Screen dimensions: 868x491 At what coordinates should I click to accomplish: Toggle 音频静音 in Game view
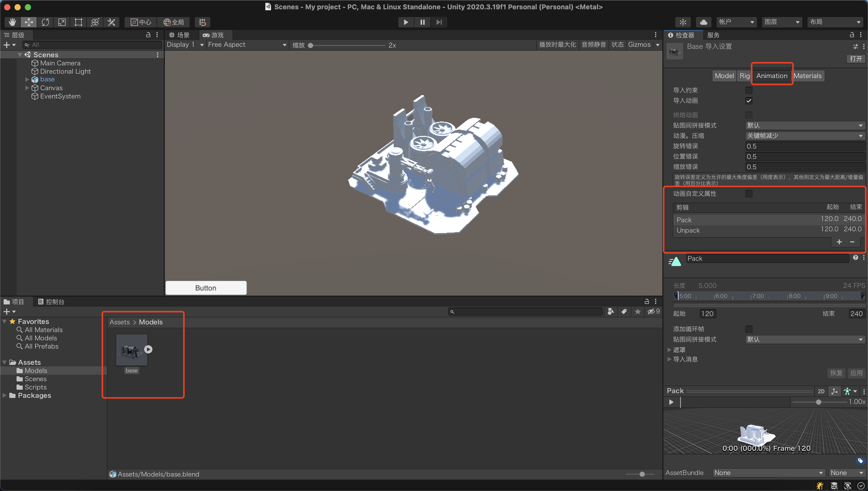point(594,45)
